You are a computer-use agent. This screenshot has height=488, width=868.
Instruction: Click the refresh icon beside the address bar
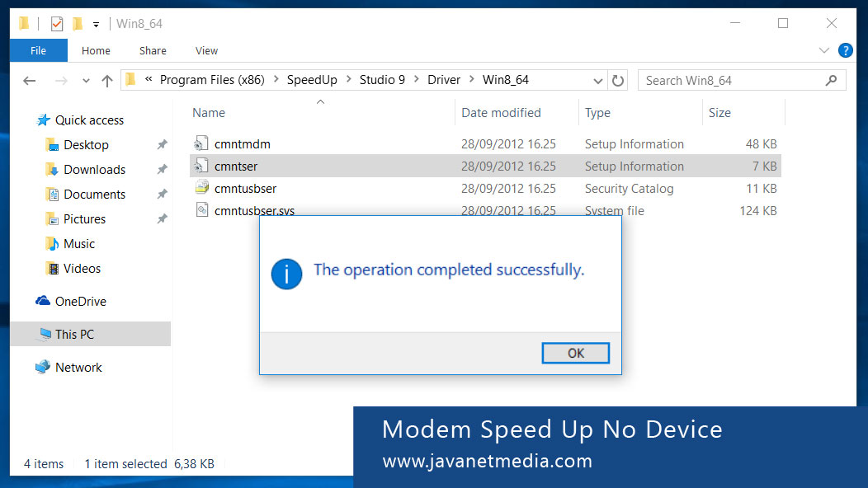tap(618, 80)
